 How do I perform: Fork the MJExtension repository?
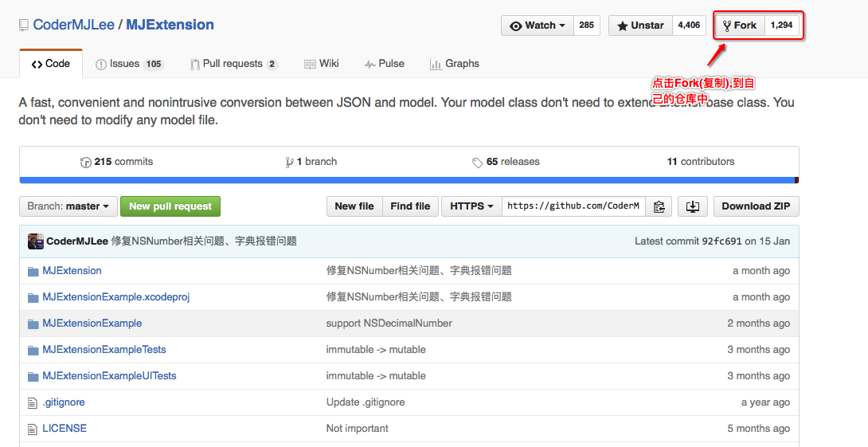coord(740,25)
